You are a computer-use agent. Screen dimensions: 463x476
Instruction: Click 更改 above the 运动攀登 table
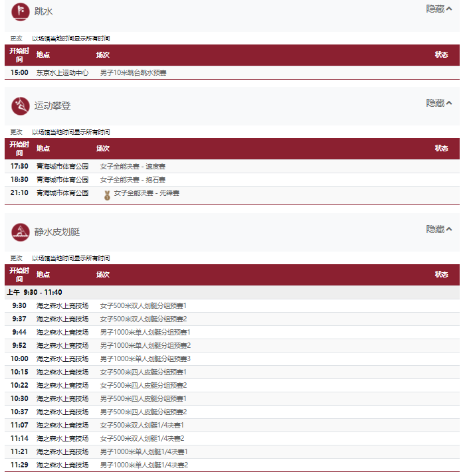17,132
